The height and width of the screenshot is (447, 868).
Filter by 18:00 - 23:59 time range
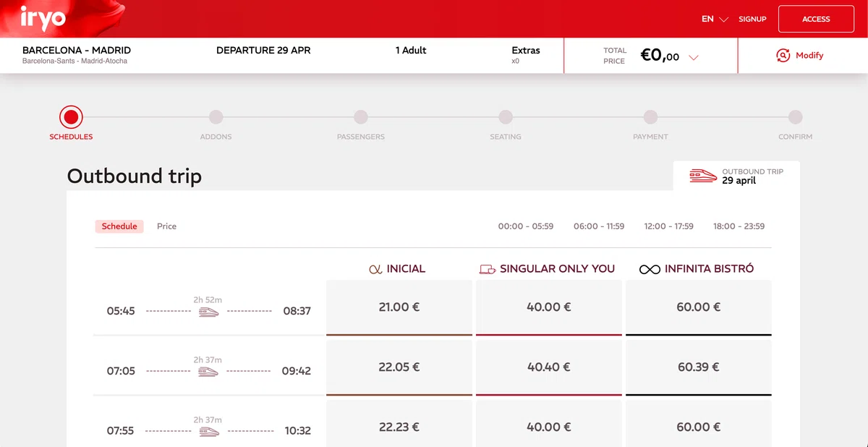click(739, 226)
